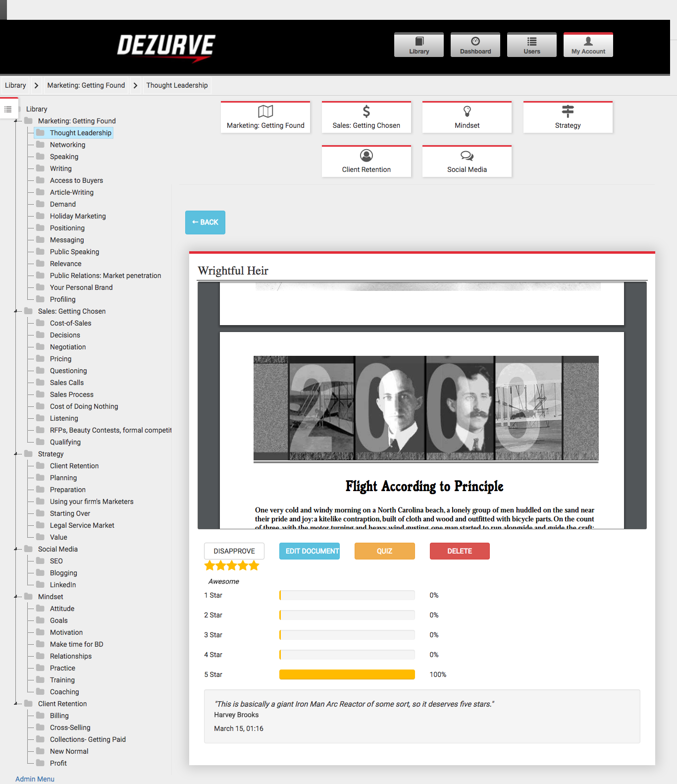Collapse the Mindset tree node
Image resolution: width=677 pixels, height=784 pixels.
point(16,597)
